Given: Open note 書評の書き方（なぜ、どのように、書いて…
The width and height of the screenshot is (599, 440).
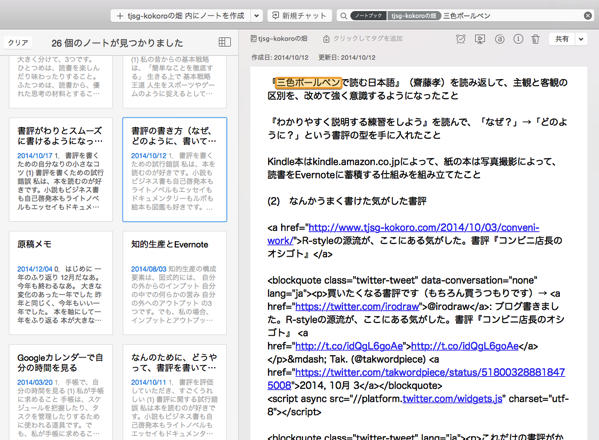Looking at the screenshot, I should click(175, 169).
